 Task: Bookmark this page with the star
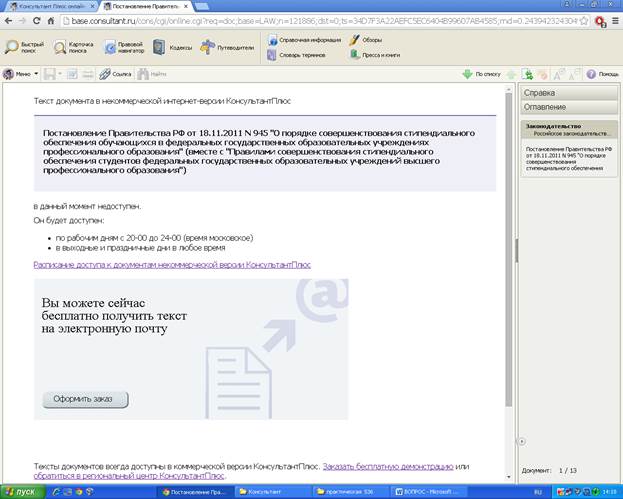(584, 21)
